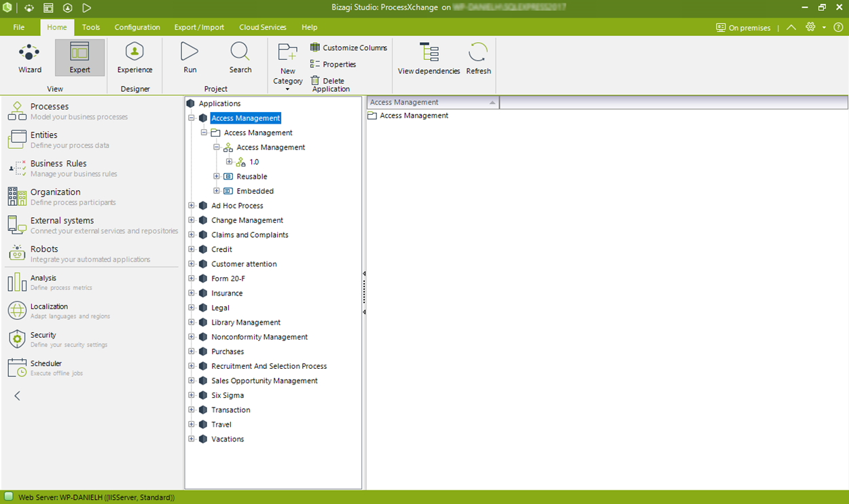Select the Purchases application
849x504 pixels.
[227, 352]
